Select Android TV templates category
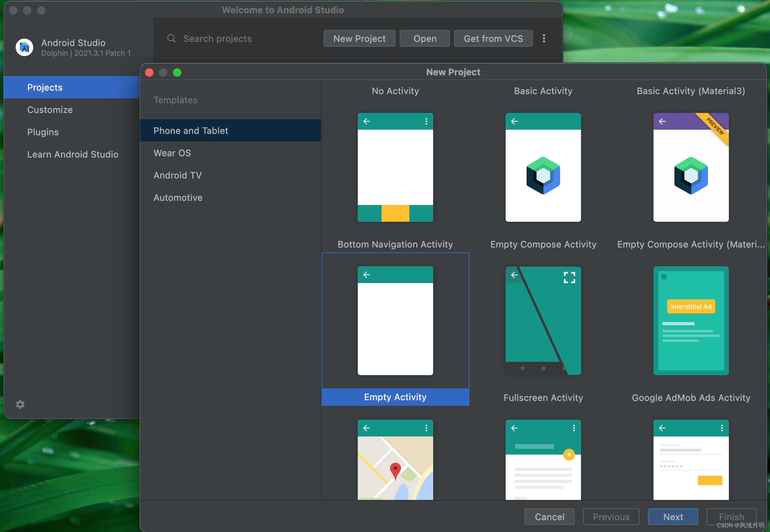The height and width of the screenshot is (532, 770). point(230,175)
